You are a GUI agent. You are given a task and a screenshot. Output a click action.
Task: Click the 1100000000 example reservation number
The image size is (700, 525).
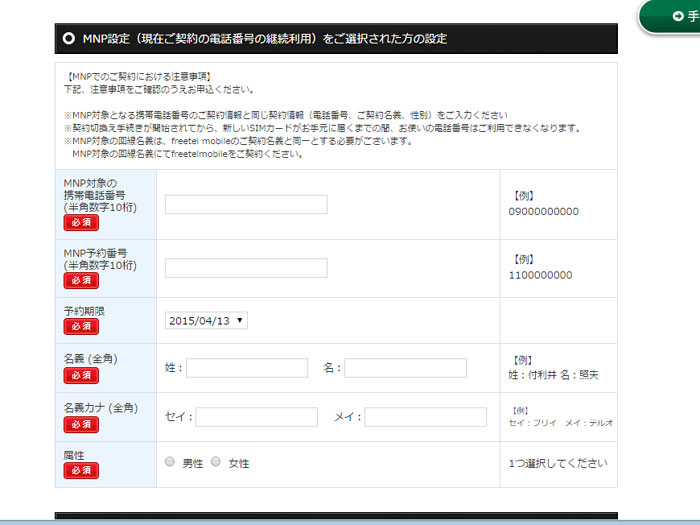click(540, 275)
